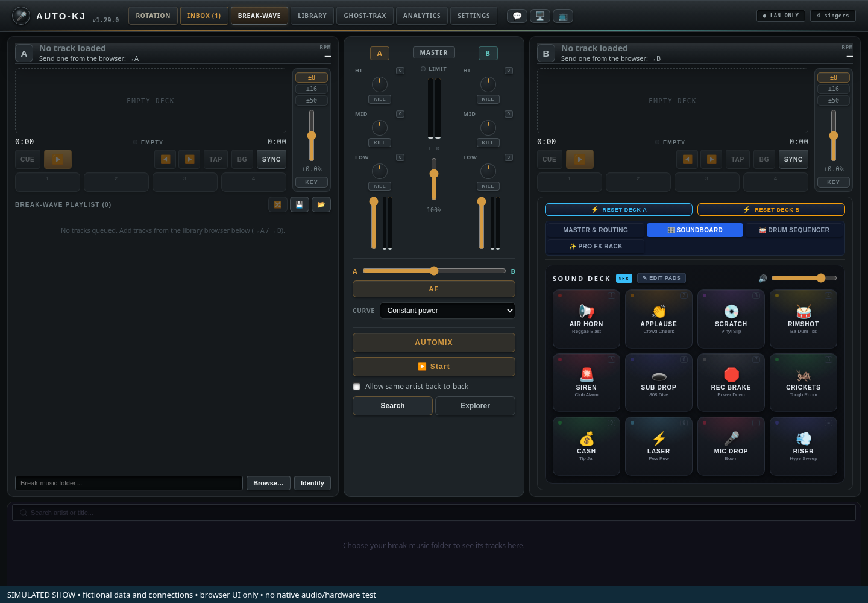Click the AUTOMIX button

point(434,343)
